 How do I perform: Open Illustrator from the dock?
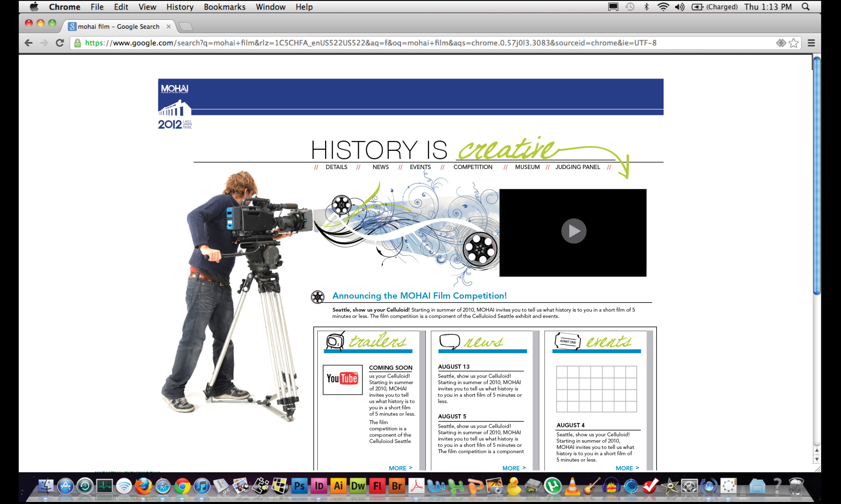coord(338,486)
